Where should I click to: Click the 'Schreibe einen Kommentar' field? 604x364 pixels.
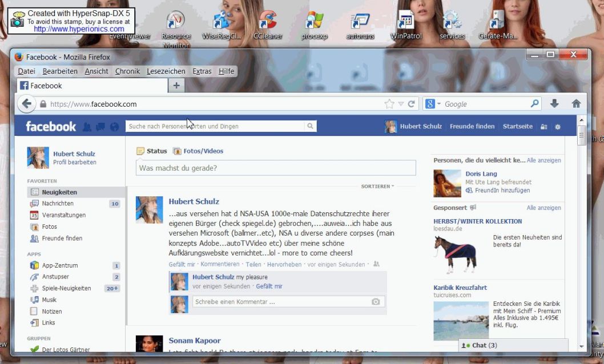(288, 302)
